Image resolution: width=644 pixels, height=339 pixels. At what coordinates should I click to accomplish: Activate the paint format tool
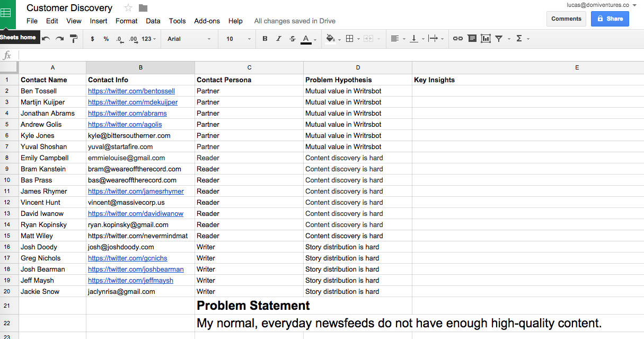(x=74, y=39)
